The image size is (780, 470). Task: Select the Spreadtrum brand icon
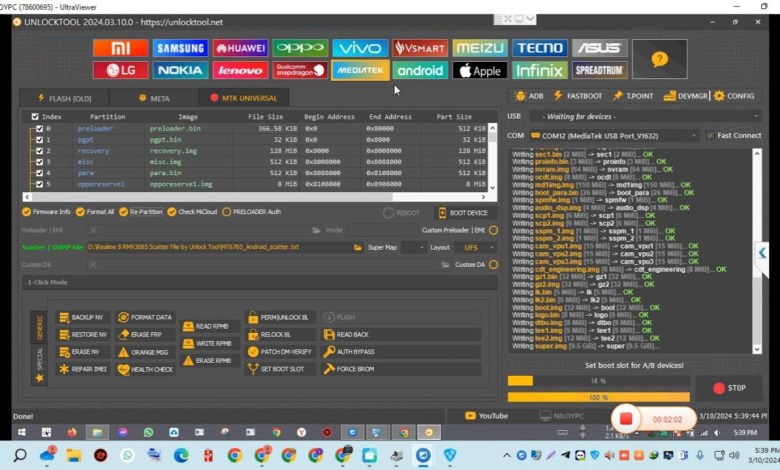click(599, 70)
